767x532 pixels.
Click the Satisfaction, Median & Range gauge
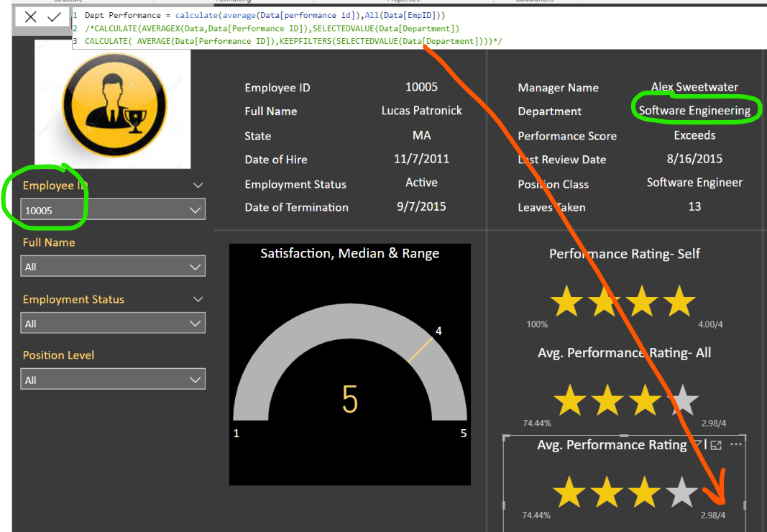click(x=350, y=364)
